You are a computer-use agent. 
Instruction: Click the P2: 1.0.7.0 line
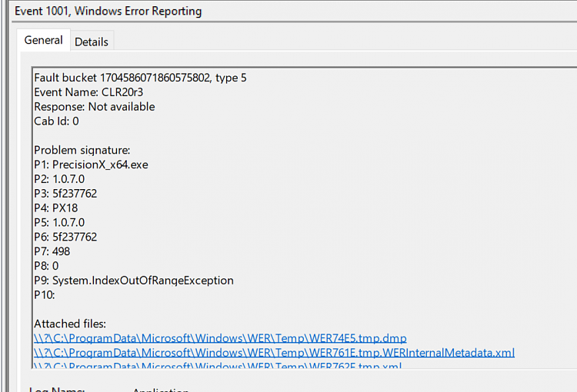point(59,179)
